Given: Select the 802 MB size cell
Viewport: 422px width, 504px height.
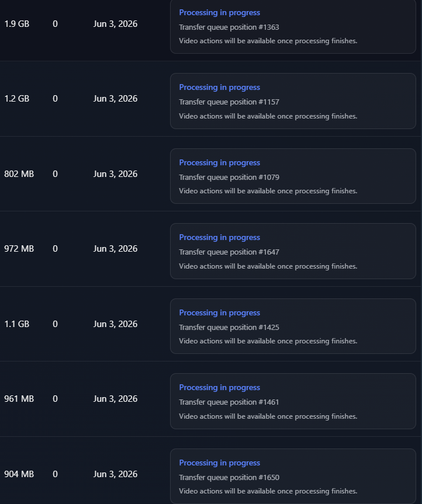Looking at the screenshot, I should tap(19, 174).
